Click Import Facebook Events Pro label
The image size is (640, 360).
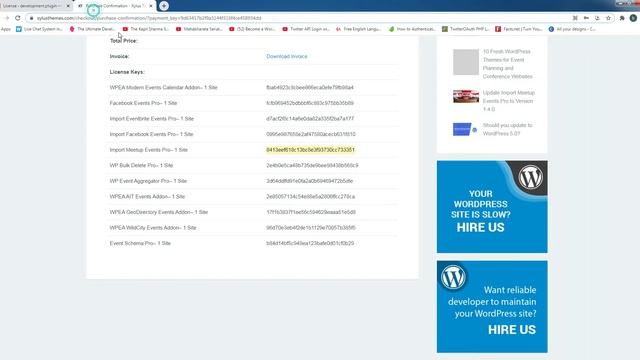[x=151, y=134]
